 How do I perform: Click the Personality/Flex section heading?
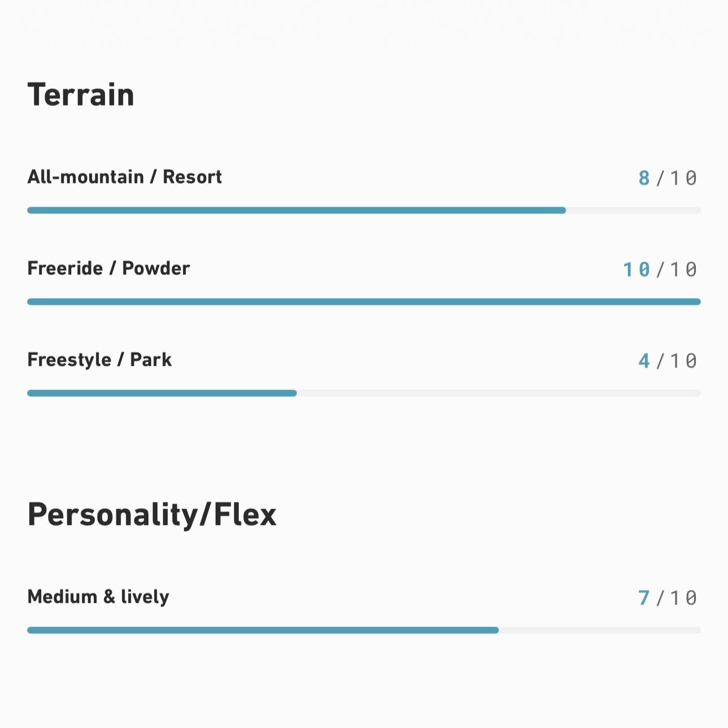pos(152,514)
